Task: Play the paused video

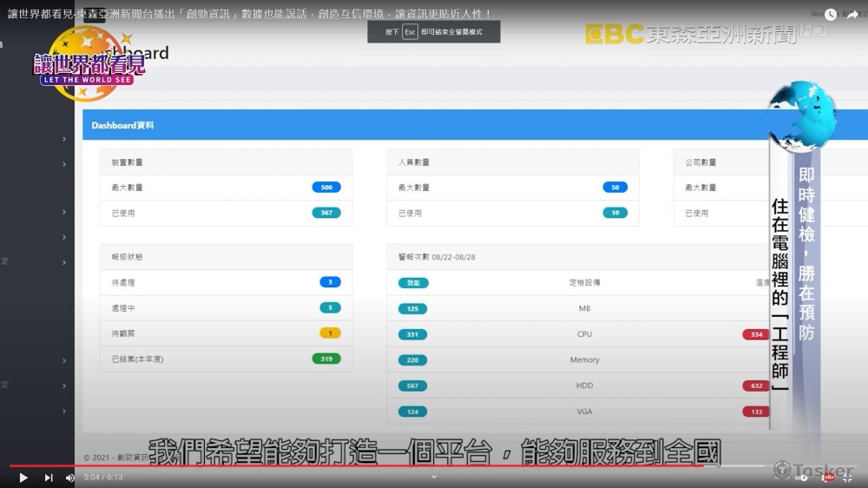Action: tap(23, 478)
